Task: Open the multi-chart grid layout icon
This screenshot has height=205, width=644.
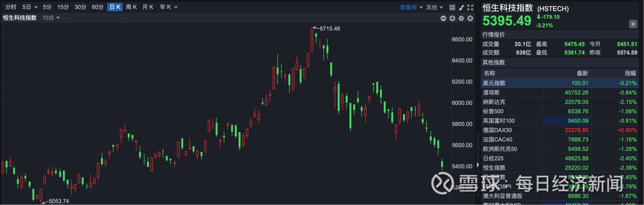Action: click(x=452, y=7)
